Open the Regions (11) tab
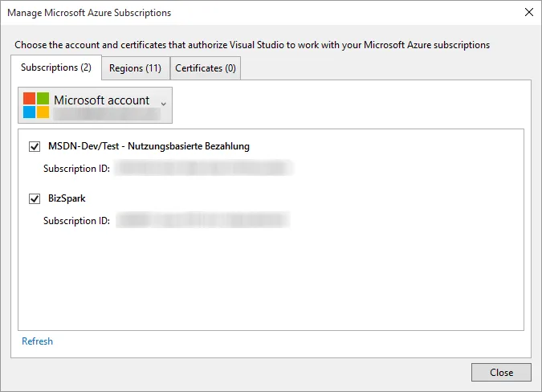The height and width of the screenshot is (392, 542). point(136,68)
